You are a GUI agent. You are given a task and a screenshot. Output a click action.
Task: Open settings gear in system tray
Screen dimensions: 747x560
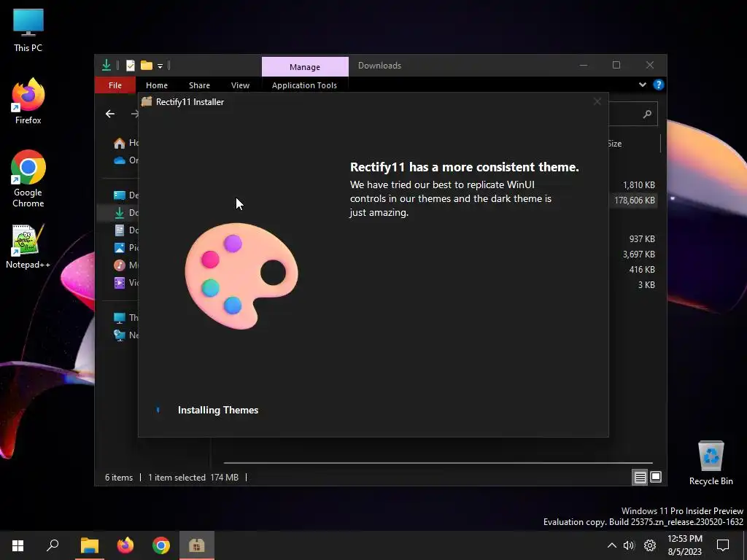point(650,545)
